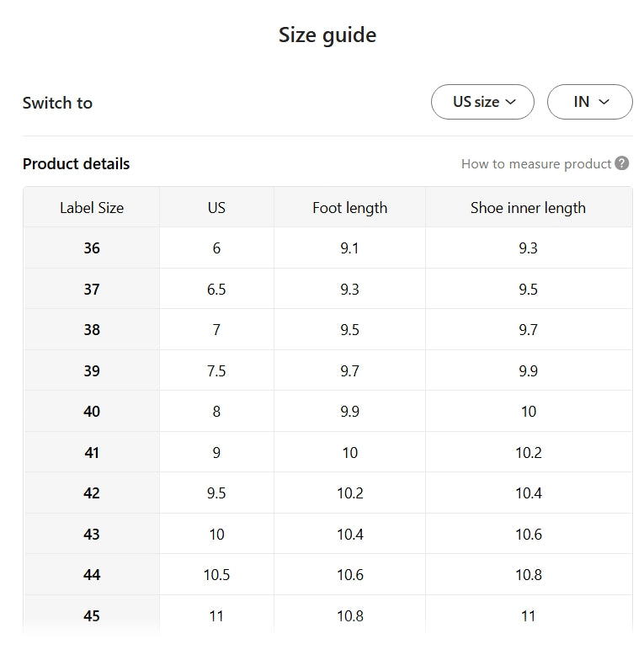Select label size 38 row
This screenshot has width=644, height=655.
92,330
